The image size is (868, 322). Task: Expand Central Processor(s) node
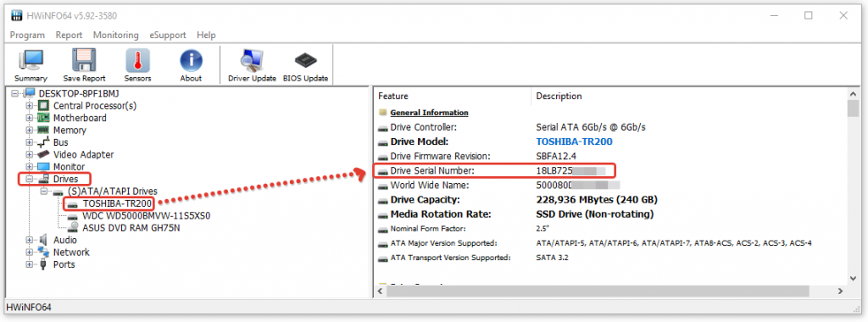[x=30, y=105]
